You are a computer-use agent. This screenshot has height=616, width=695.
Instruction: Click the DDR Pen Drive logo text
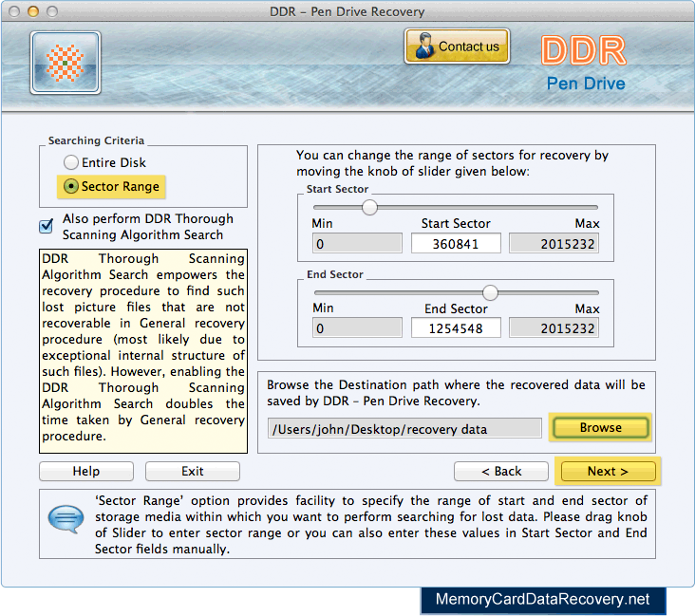coord(584,63)
